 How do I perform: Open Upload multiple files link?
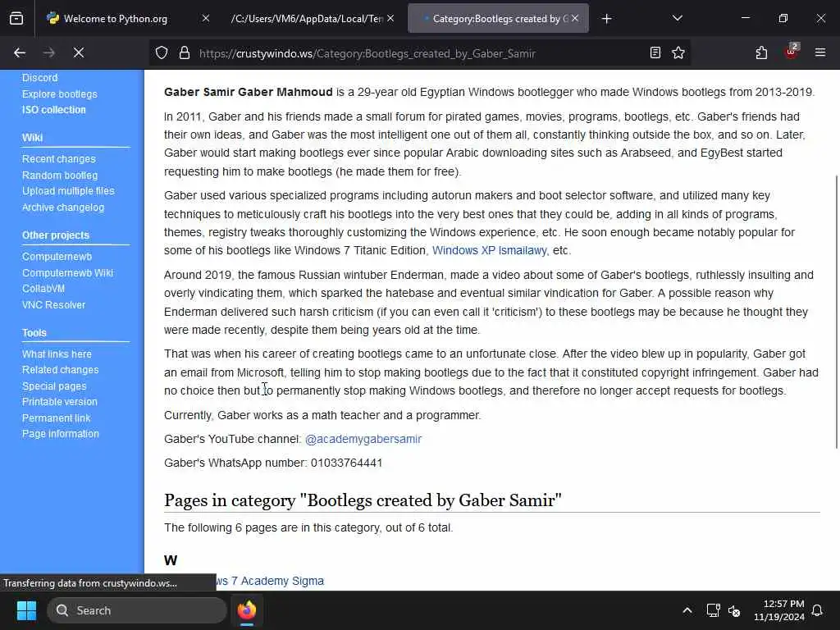tap(68, 190)
